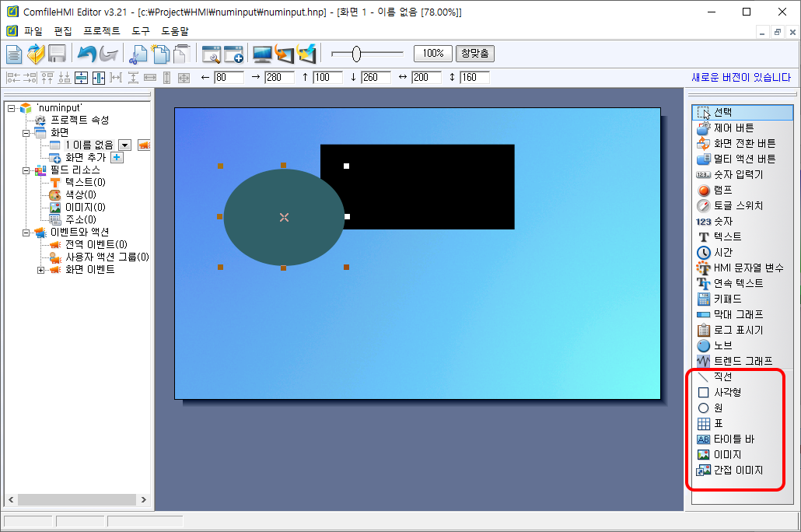
Task: Collapse the 필드 리소스 tree node
Action: click(x=26, y=170)
